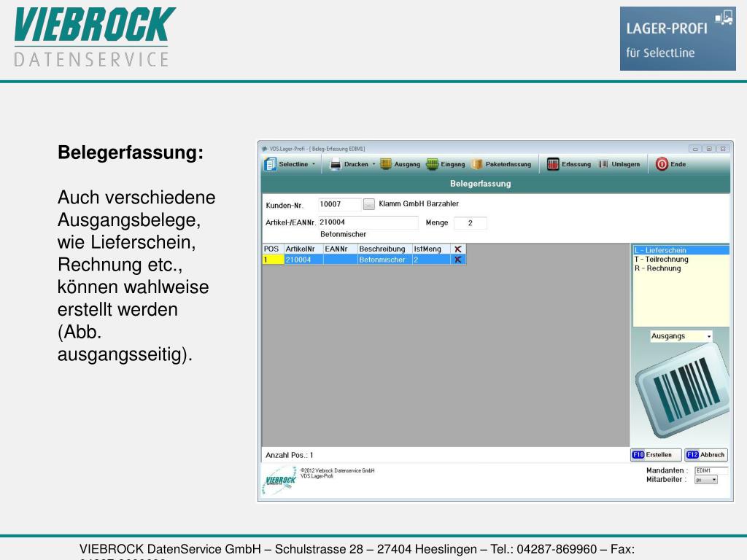Viewport: 747px width, 560px height.
Task: Delete row 1 with X icon
Action: click(458, 260)
